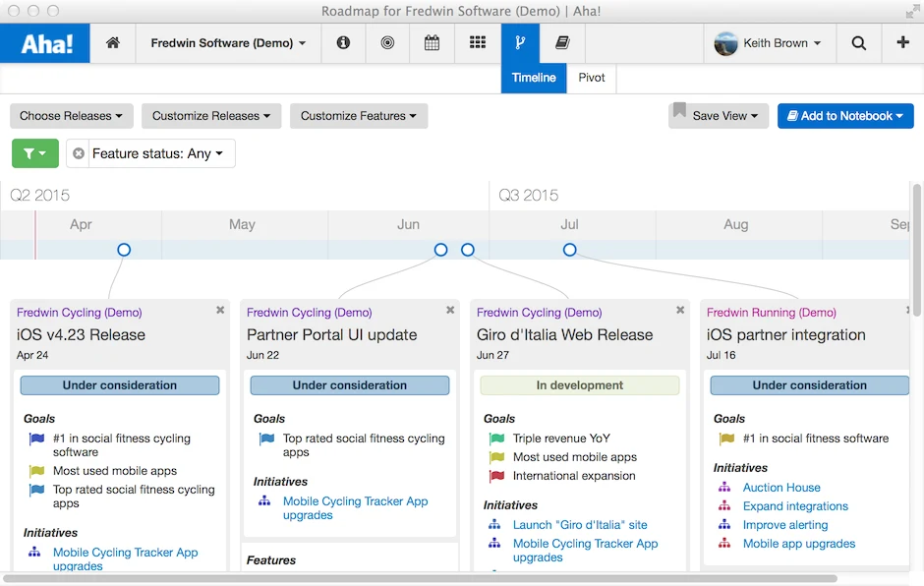Click the Jul month header in timeline
This screenshot has height=586, width=924.
(569, 224)
